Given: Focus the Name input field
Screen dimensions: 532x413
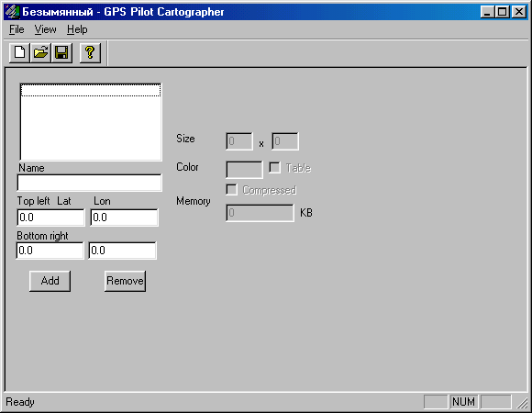Looking at the screenshot, I should (x=89, y=183).
